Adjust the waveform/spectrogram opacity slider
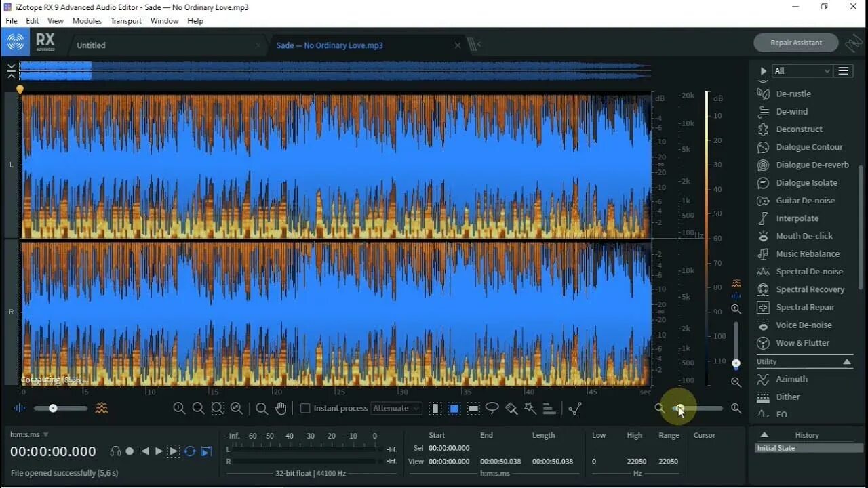This screenshot has height=488, width=868. pos(60,408)
